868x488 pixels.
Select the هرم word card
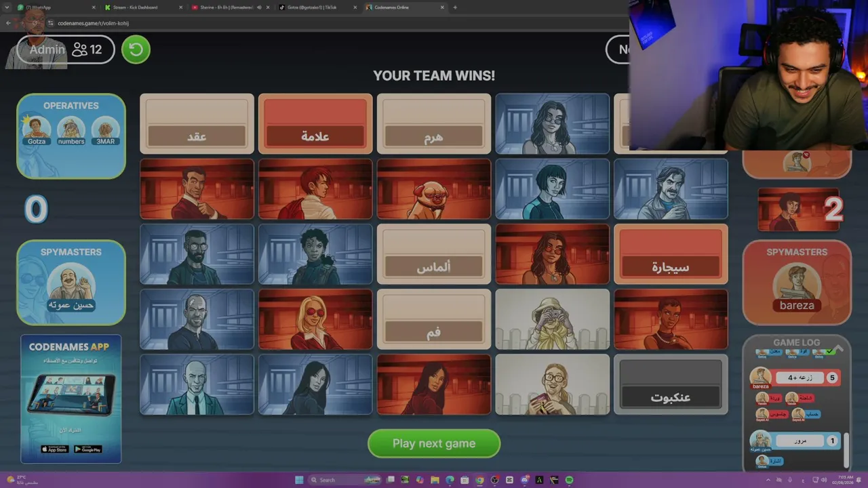434,124
